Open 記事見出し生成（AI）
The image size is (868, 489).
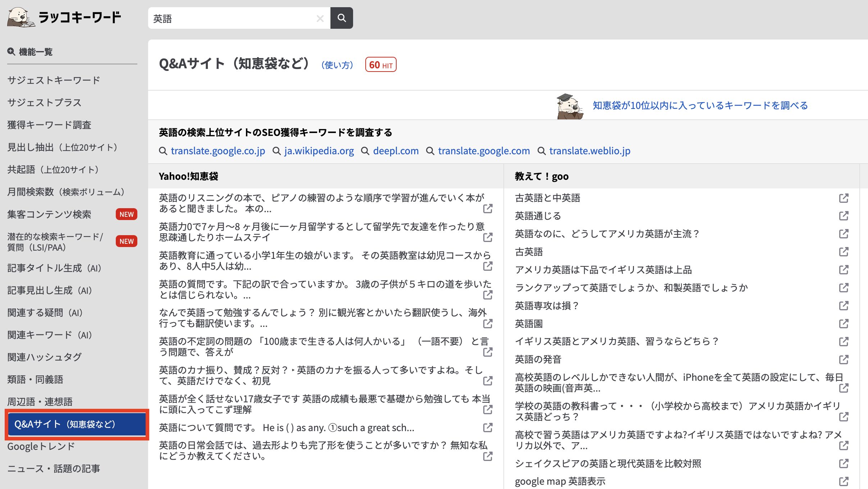(50, 290)
